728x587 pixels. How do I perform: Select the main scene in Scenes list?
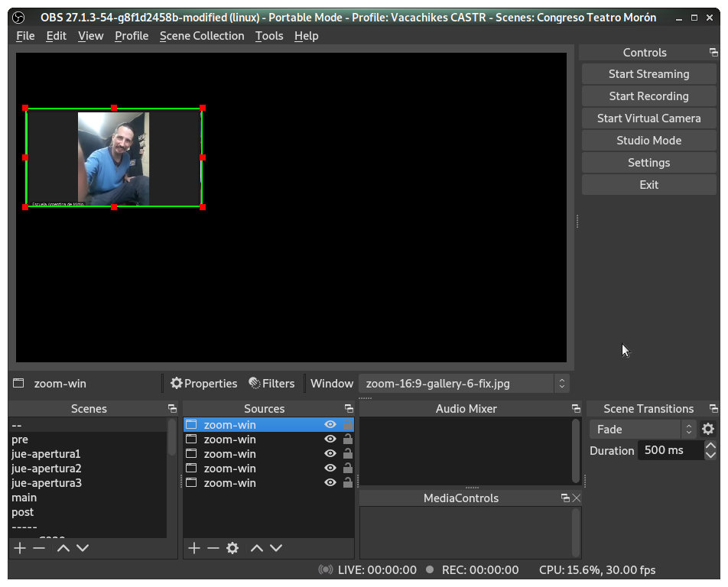click(24, 497)
